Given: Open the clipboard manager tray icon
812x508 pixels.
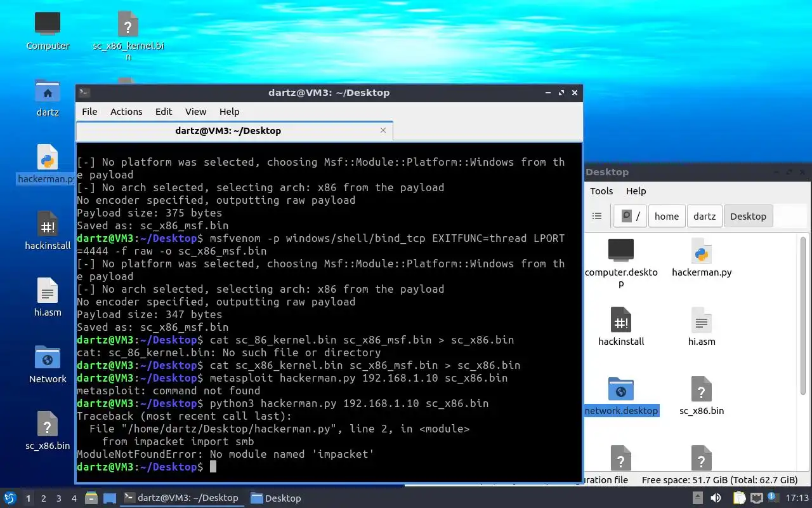Looking at the screenshot, I should pyautogui.click(x=739, y=498).
